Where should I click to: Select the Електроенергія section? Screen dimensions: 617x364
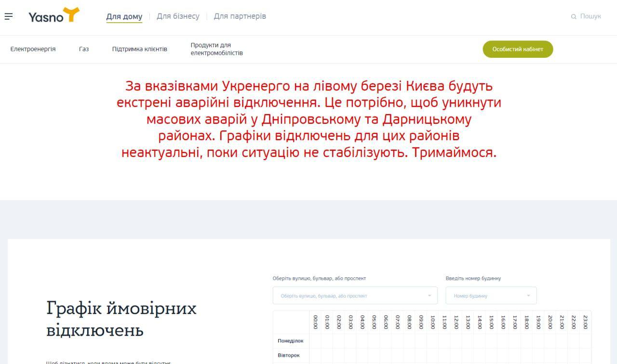32,49
